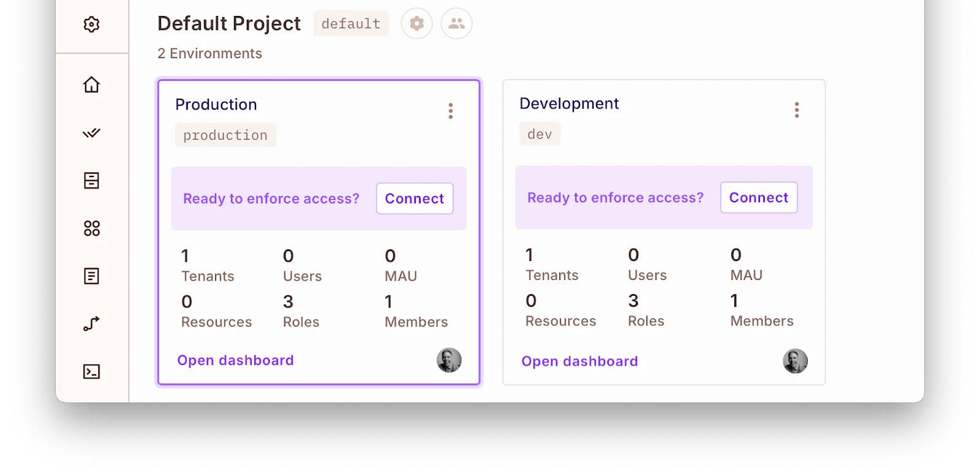Open dashboard for Development environment
The width and height of the screenshot is (980, 476).
(x=579, y=361)
